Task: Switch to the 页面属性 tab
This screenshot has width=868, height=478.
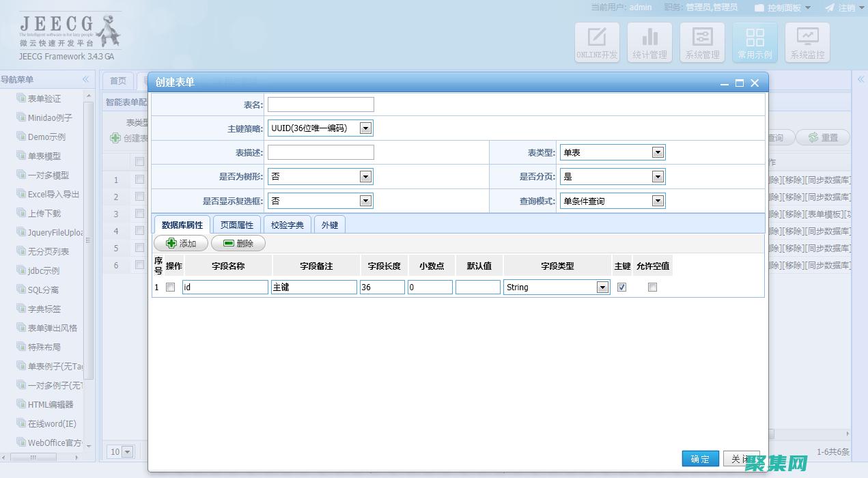Action: tap(237, 225)
